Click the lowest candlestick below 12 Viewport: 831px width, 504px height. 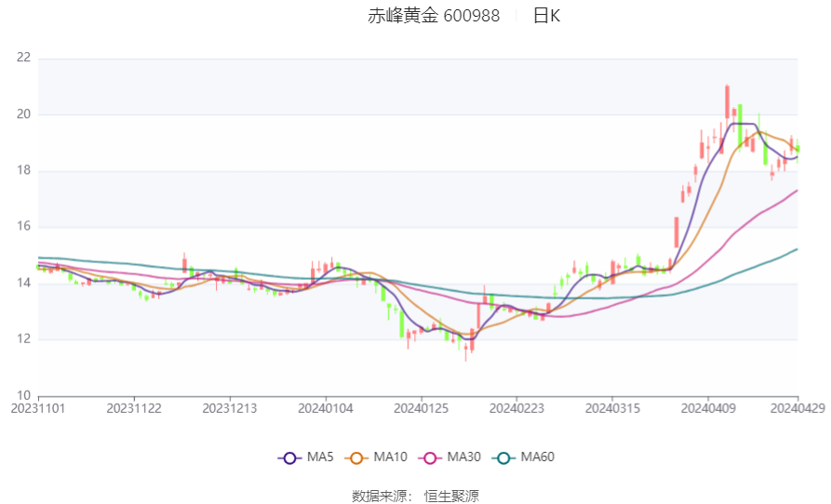tap(466, 351)
